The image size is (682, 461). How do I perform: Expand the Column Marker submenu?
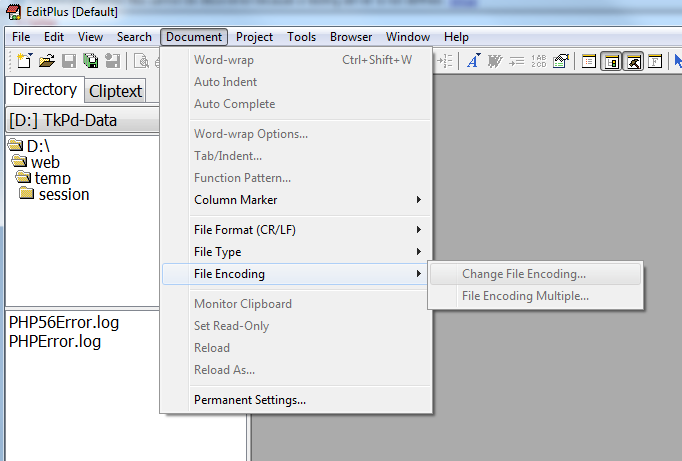tap(296, 200)
